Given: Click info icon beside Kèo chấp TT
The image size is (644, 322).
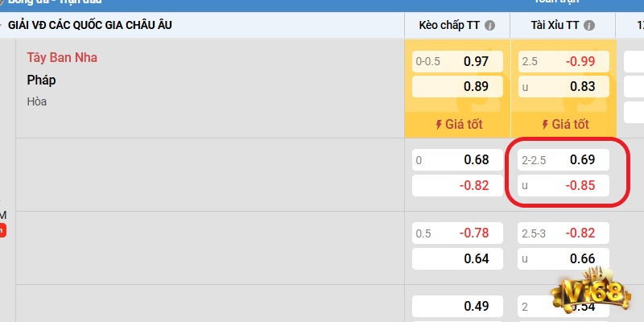Looking at the screenshot, I should tap(490, 25).
